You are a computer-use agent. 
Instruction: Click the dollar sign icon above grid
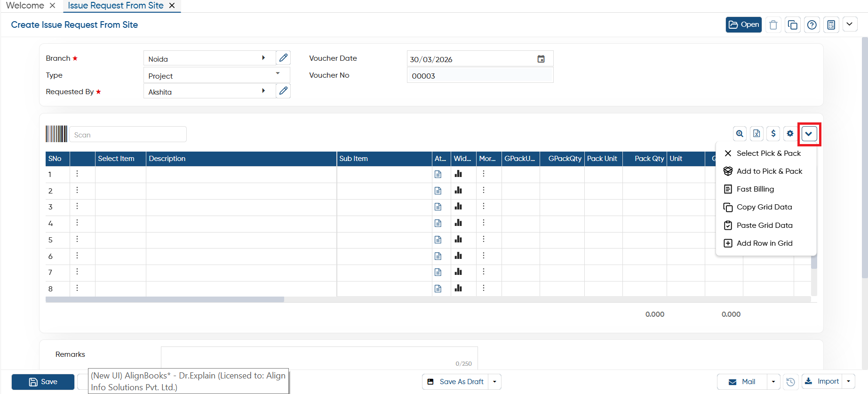[773, 134]
